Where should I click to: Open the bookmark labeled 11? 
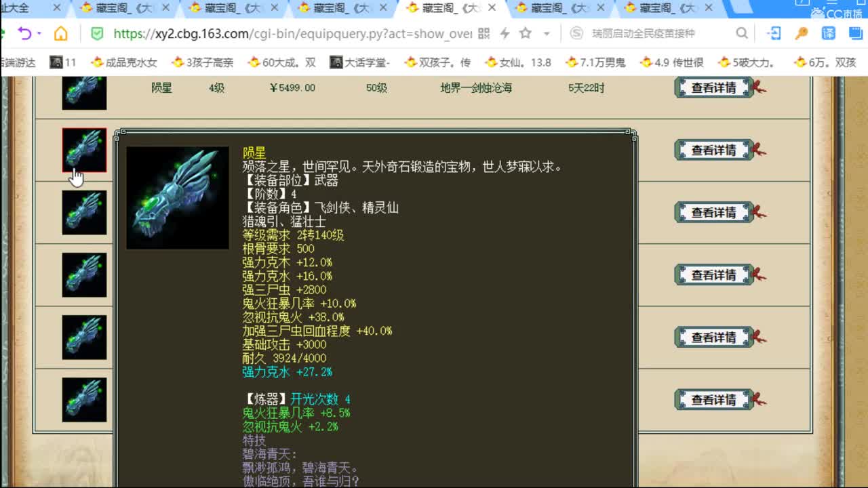63,62
